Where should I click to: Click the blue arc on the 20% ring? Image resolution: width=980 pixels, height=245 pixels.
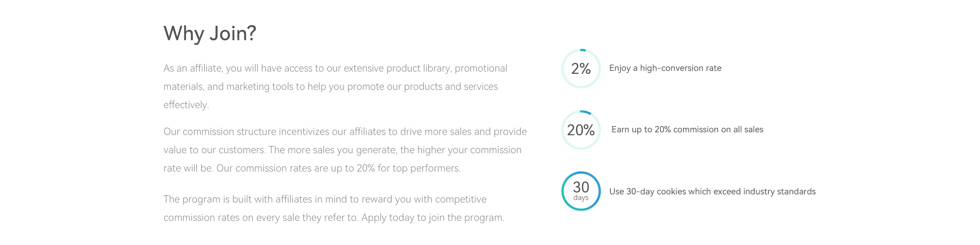(x=585, y=112)
